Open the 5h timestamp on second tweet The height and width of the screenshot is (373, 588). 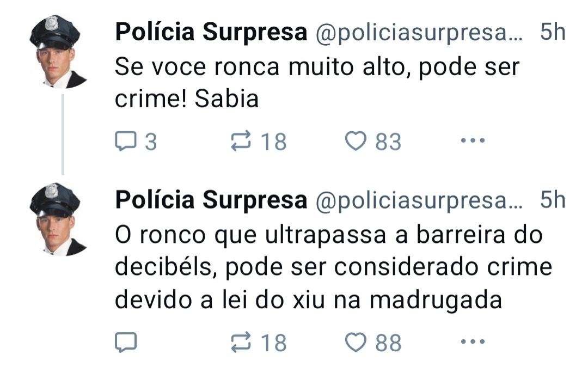click(x=553, y=201)
